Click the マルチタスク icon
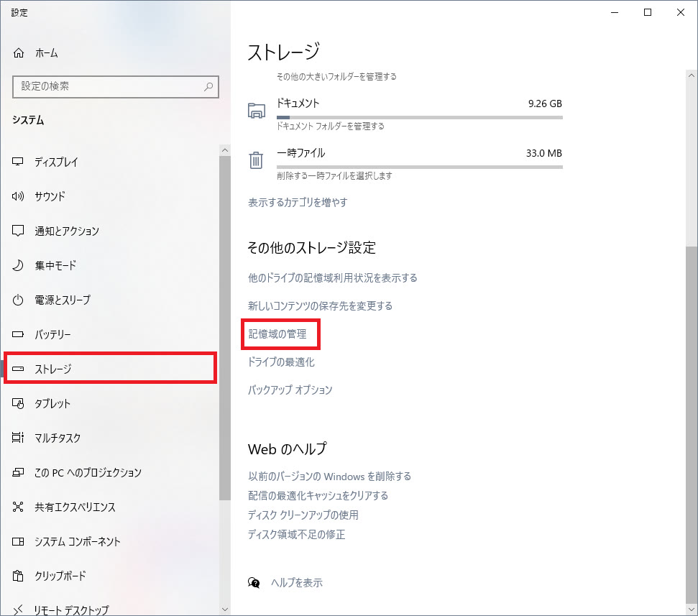Image resolution: width=698 pixels, height=616 pixels. pyautogui.click(x=18, y=438)
